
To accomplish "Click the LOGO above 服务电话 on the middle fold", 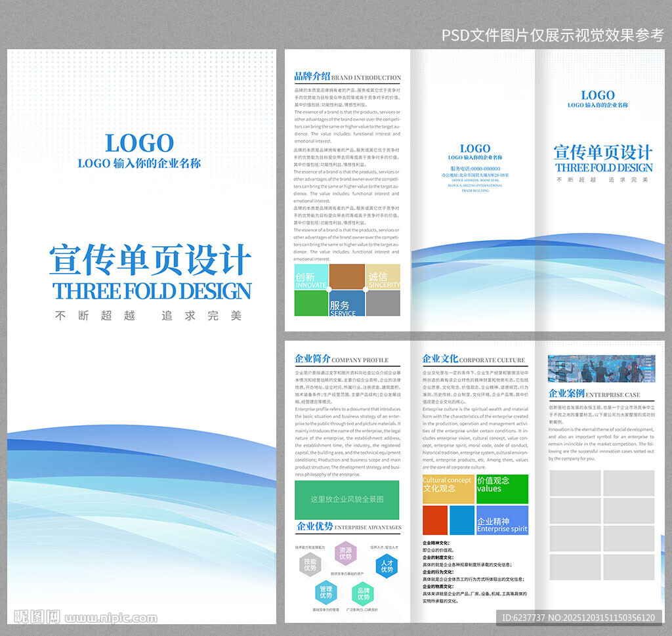I will pyautogui.click(x=475, y=148).
